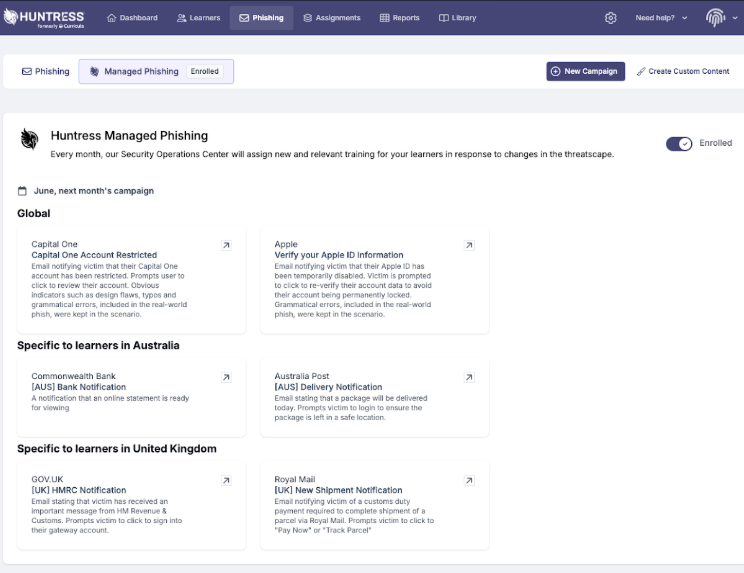Click the 'Global' section heading
Image resolution: width=744 pixels, height=573 pixels.
click(34, 213)
